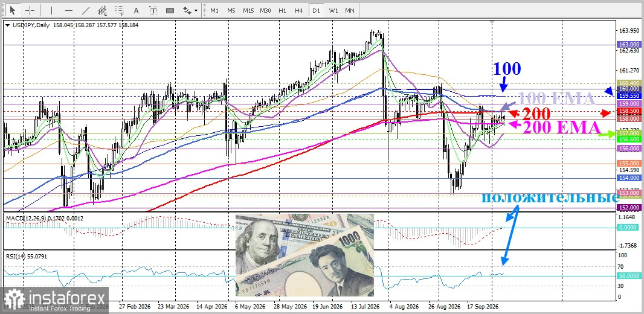Select the 160.400 price level label
Viewport: 644px width, 314px height.
click(629, 83)
